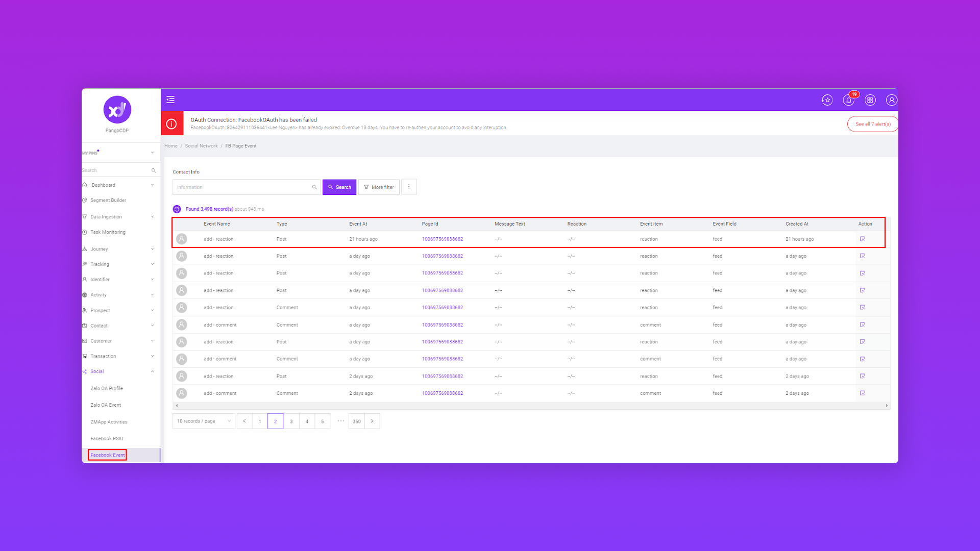Go to page 3 in pagination

point(291,421)
